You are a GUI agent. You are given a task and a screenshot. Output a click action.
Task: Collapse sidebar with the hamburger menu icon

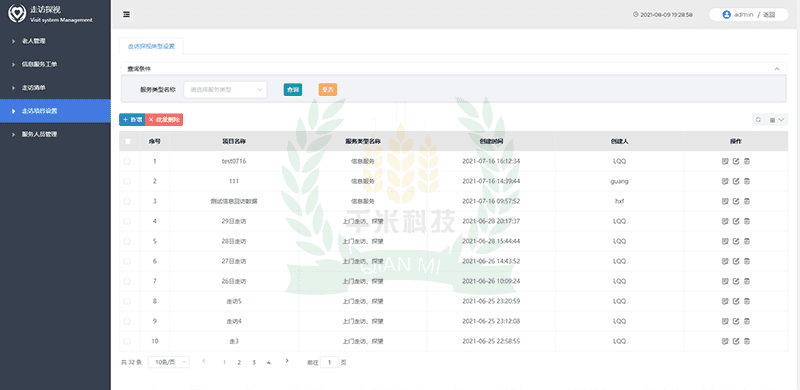click(x=126, y=14)
